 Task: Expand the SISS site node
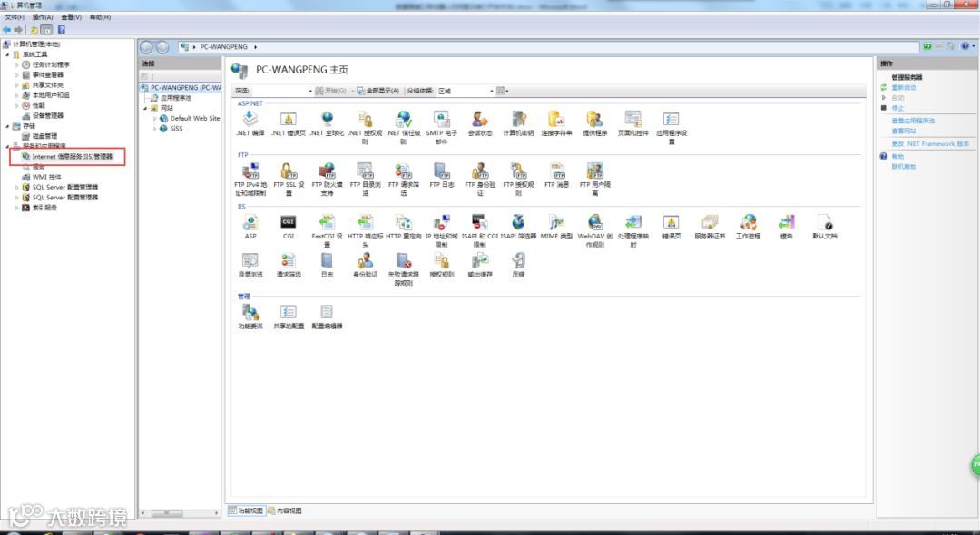[x=155, y=128]
